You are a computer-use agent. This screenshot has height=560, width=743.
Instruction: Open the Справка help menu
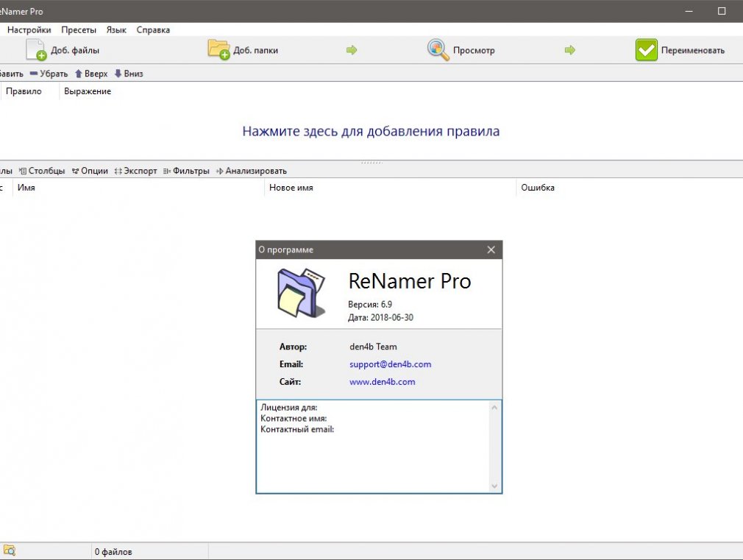(153, 30)
